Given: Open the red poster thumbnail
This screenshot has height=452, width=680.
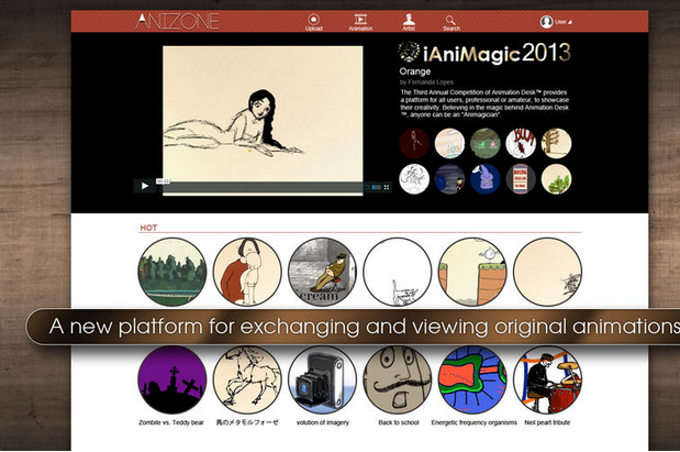Looking at the screenshot, I should [x=521, y=179].
